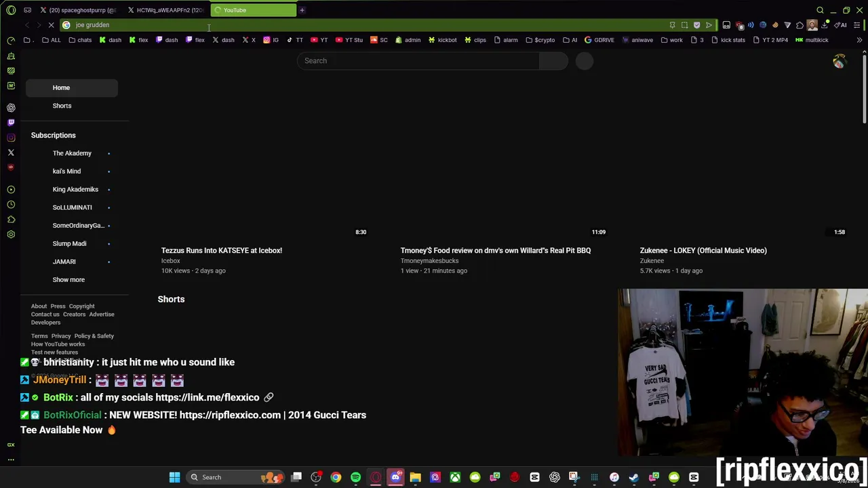Open Google Chrome from taskbar
This screenshot has height=488, width=868.
(x=336, y=477)
